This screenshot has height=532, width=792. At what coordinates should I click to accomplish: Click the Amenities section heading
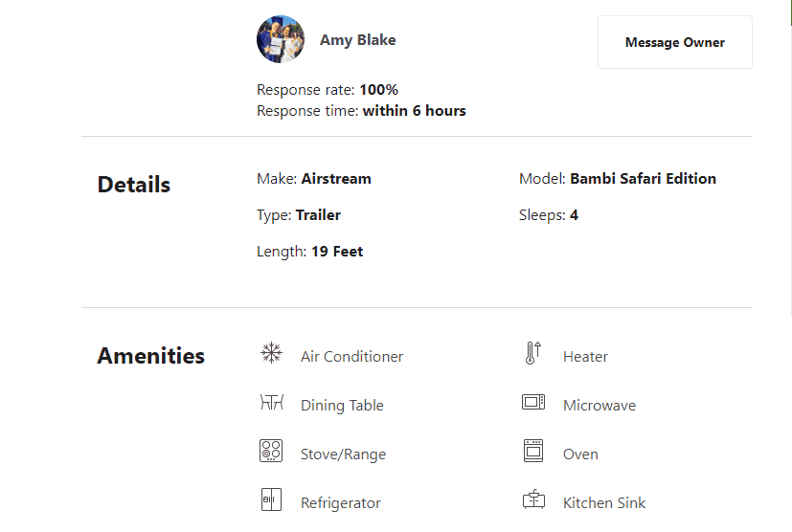(151, 355)
